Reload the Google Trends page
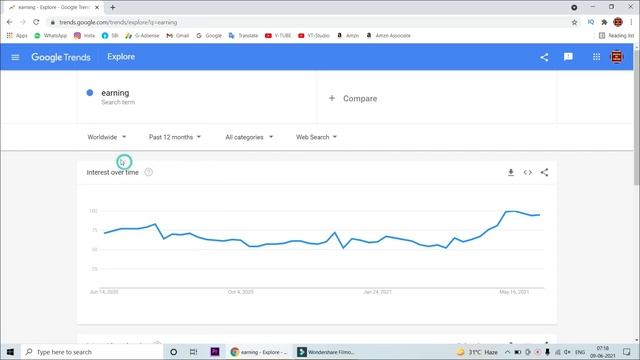The width and height of the screenshot is (640, 360). (x=36, y=22)
